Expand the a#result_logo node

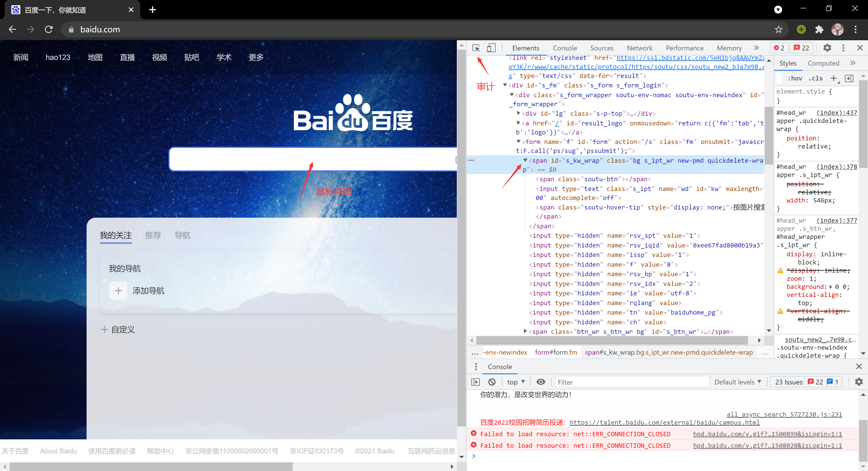(519, 123)
